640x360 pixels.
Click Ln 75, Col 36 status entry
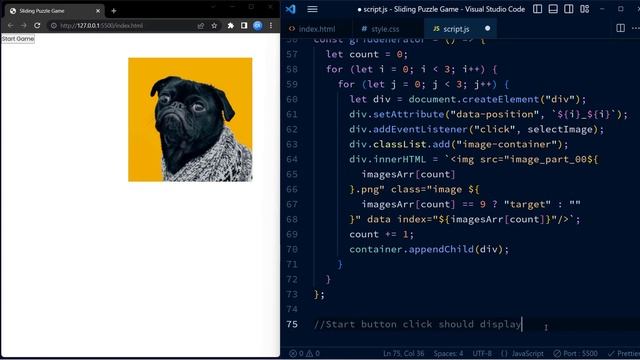tap(403, 353)
